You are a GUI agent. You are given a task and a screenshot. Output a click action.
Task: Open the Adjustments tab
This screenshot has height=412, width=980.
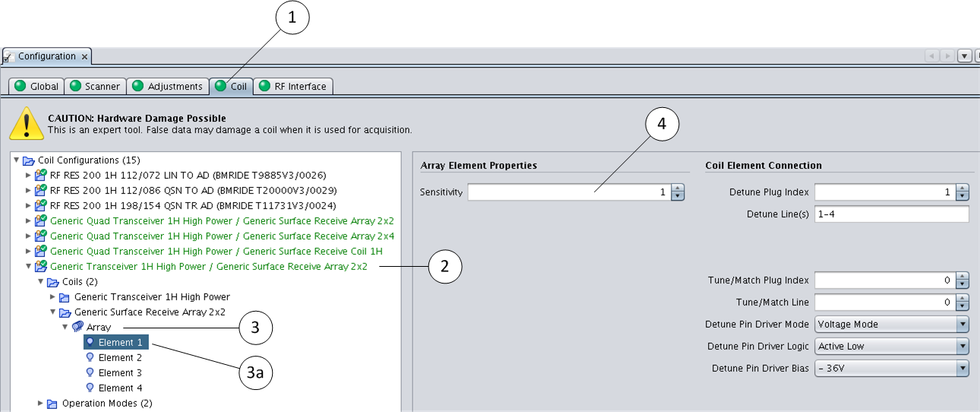[x=167, y=86]
